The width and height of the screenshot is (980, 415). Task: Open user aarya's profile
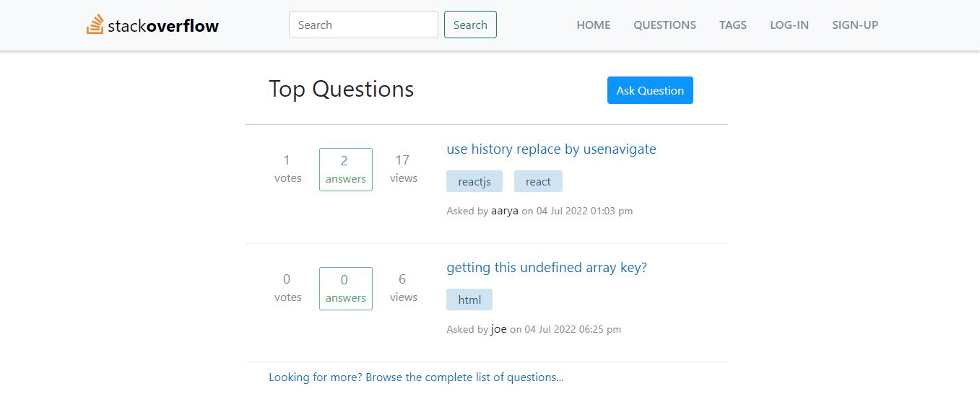pos(505,211)
